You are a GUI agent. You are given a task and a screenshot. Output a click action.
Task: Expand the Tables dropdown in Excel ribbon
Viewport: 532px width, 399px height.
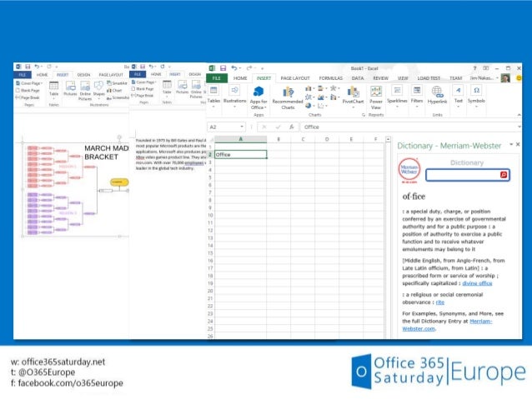213,107
